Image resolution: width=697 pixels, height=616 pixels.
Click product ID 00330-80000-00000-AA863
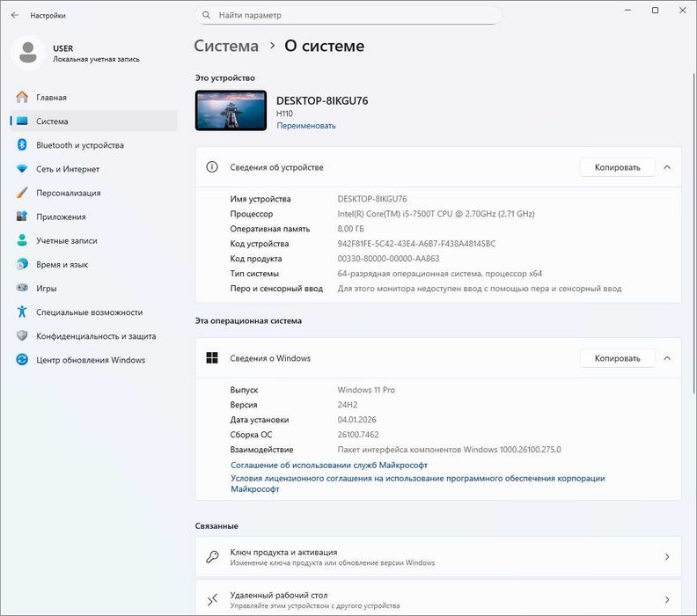(388, 259)
